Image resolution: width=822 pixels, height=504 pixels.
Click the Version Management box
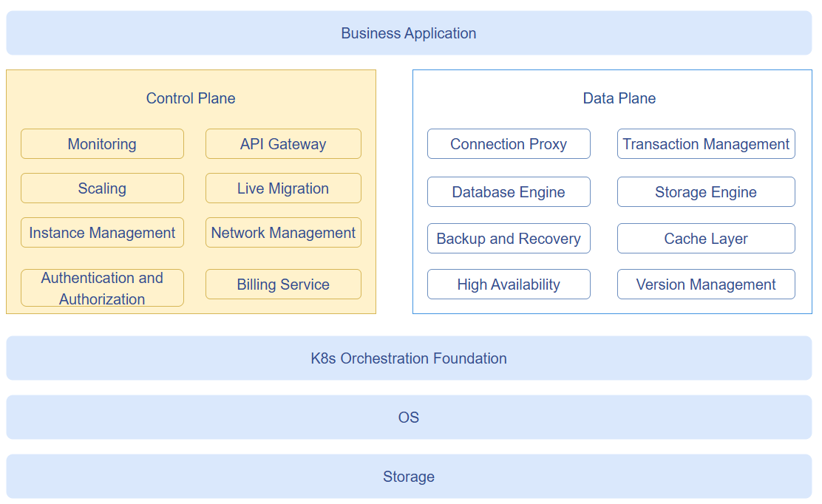coord(706,285)
